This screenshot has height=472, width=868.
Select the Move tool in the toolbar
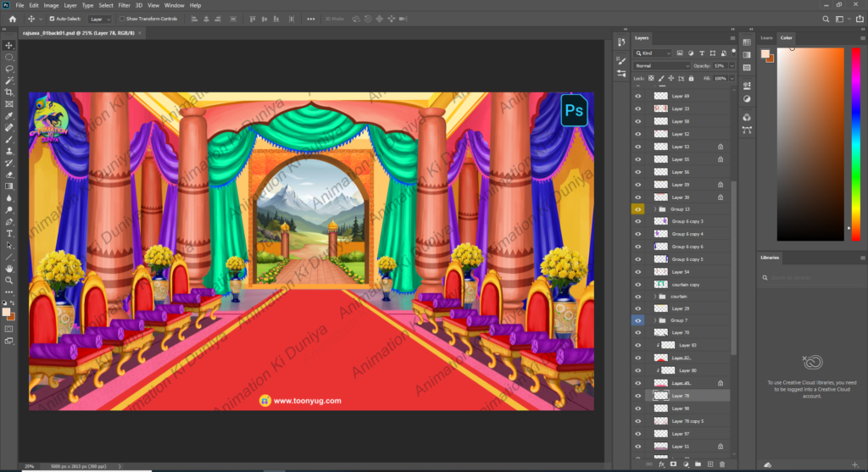coord(9,45)
